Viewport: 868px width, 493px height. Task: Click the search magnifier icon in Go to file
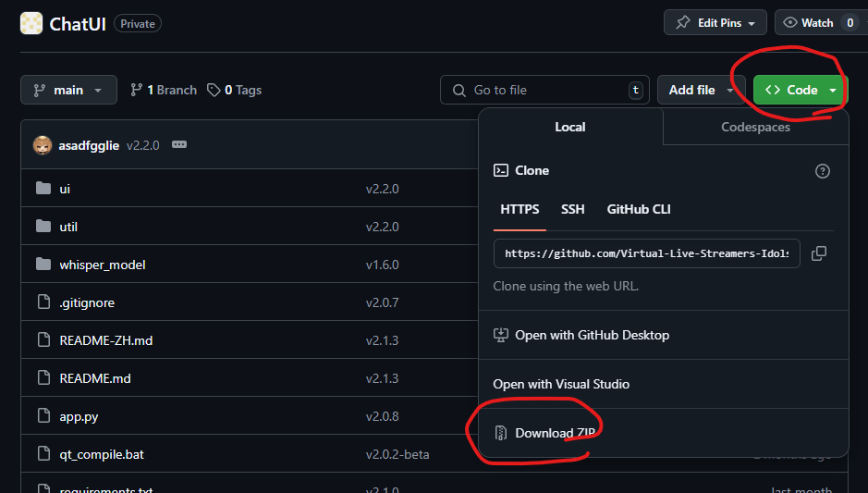(458, 91)
